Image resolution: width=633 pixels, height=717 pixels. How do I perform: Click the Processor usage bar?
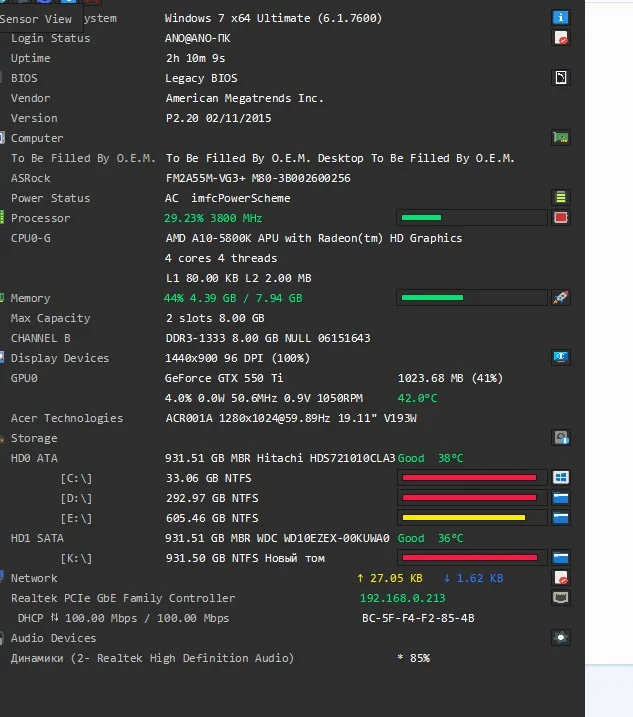(472, 218)
